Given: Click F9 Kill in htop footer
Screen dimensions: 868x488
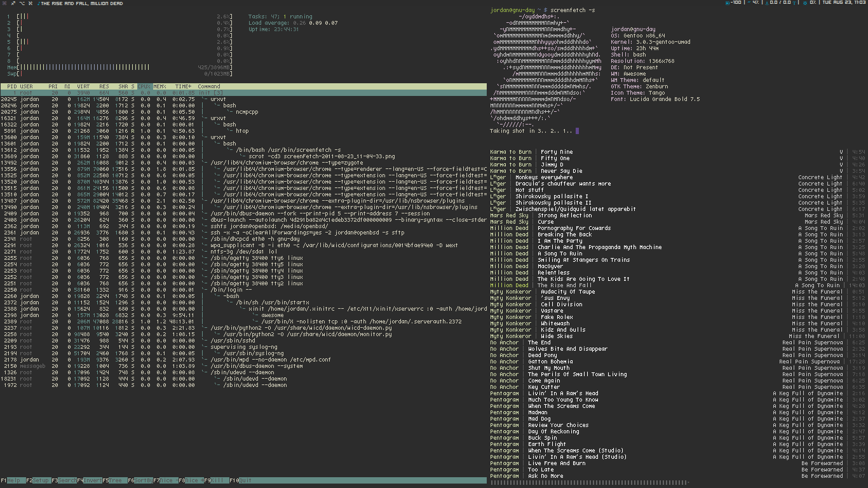Looking at the screenshot, I should [x=216, y=480].
